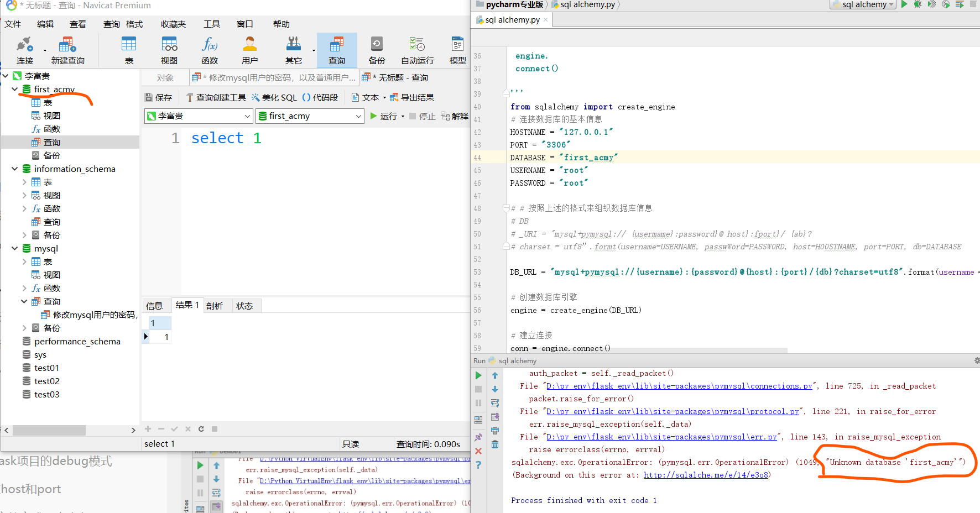Collapse the first_acmy database node

point(15,89)
